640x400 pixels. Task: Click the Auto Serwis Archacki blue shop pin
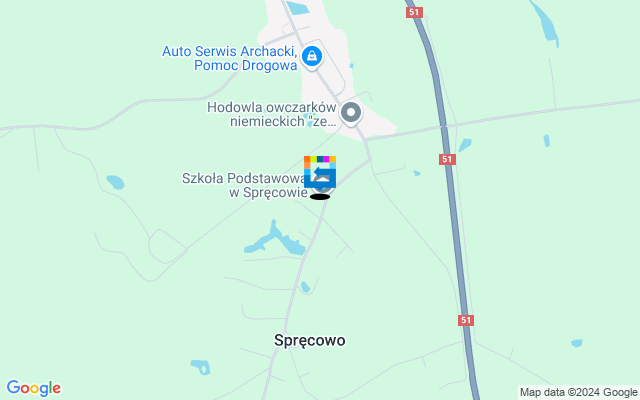point(312,58)
